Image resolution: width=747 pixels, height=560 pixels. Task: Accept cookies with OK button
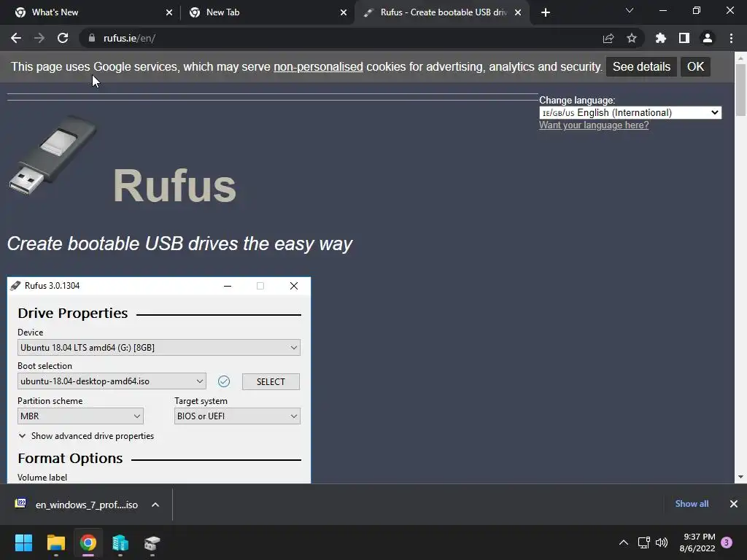point(695,66)
